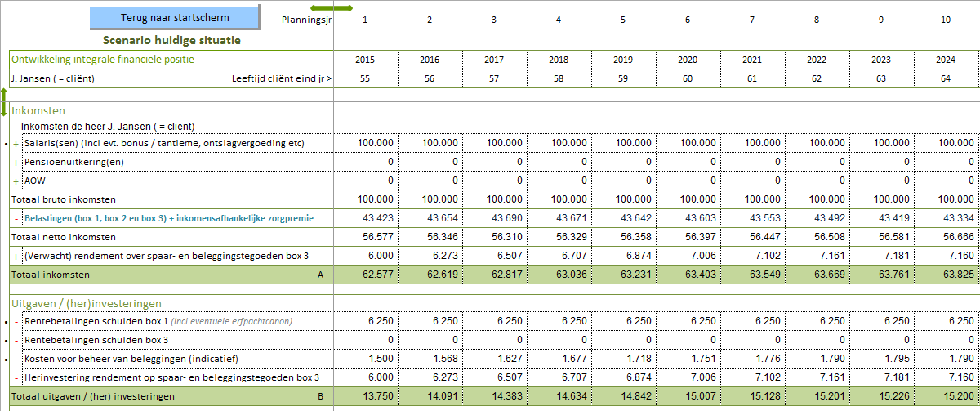Click the client age cell showing 58
Screen dimensions: 980x411
(559, 78)
